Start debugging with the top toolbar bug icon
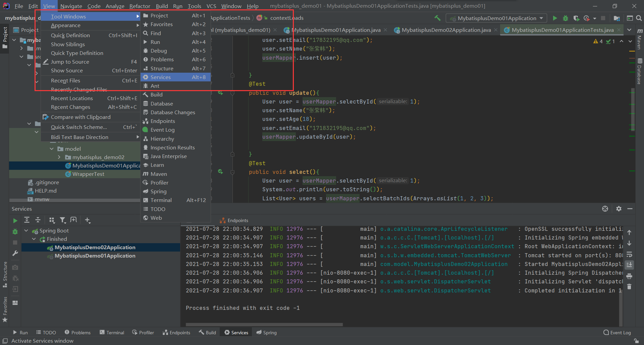Image resolution: width=644 pixels, height=345 pixels. point(566,18)
